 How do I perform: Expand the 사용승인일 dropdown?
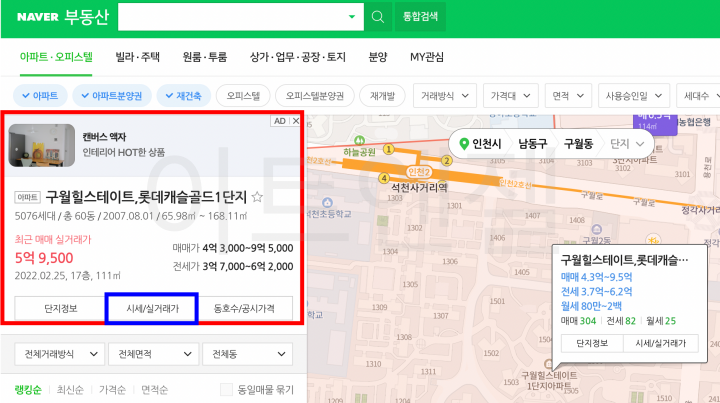[634, 96]
